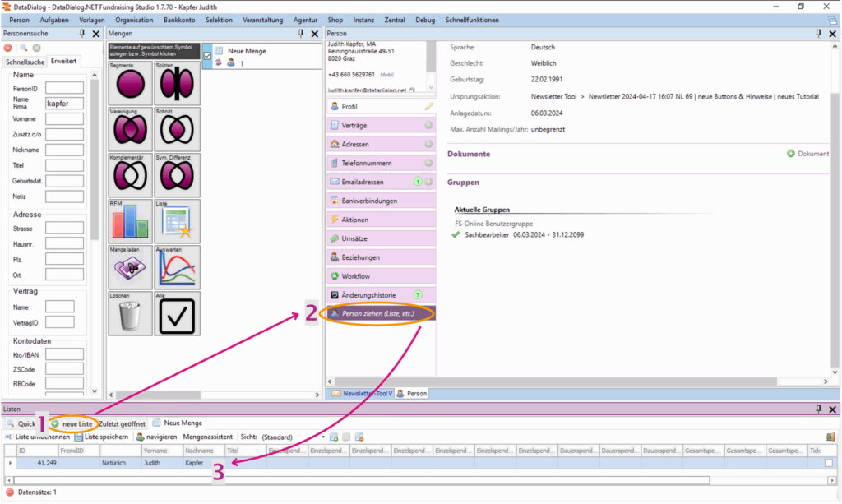Click the Name Firma input field
This screenshot has height=504, width=842.
click(64, 103)
